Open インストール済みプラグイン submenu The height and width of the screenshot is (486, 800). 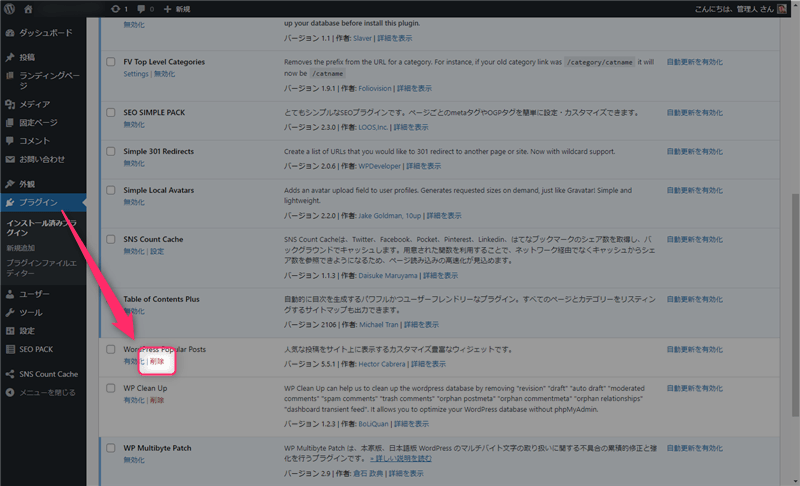click(41, 227)
